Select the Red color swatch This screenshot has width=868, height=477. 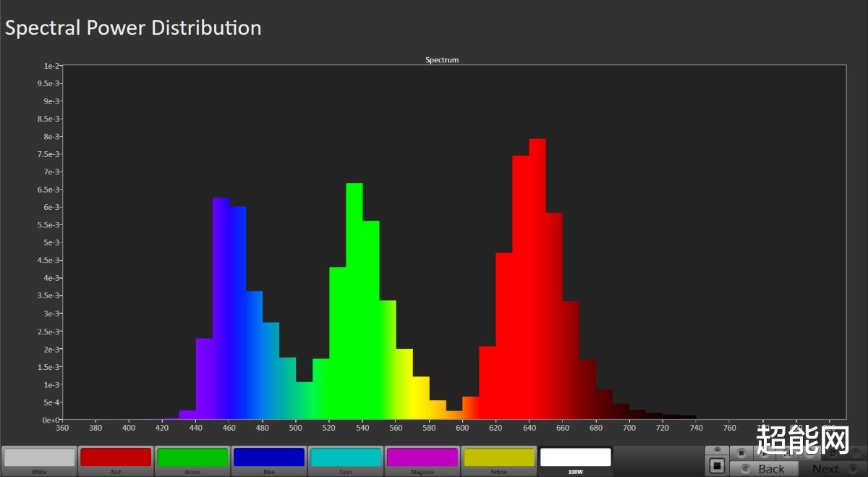tap(116, 461)
